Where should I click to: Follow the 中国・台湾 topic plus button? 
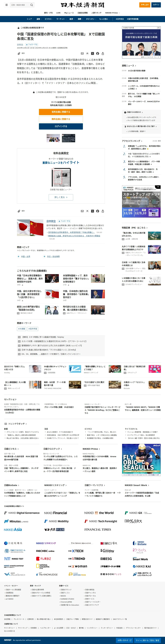[19, 256]
